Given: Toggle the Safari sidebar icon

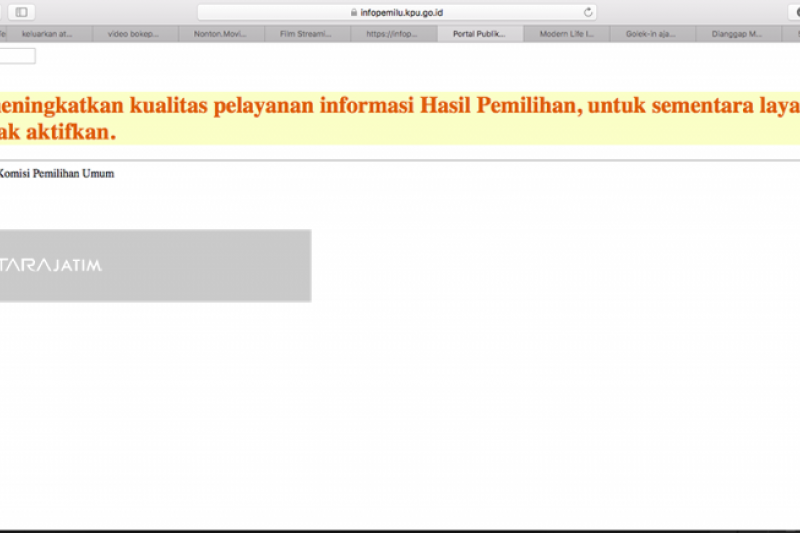Looking at the screenshot, I should [21, 12].
